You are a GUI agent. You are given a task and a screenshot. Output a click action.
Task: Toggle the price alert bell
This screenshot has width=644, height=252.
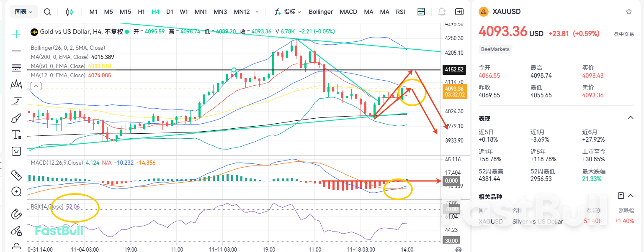(x=441, y=12)
